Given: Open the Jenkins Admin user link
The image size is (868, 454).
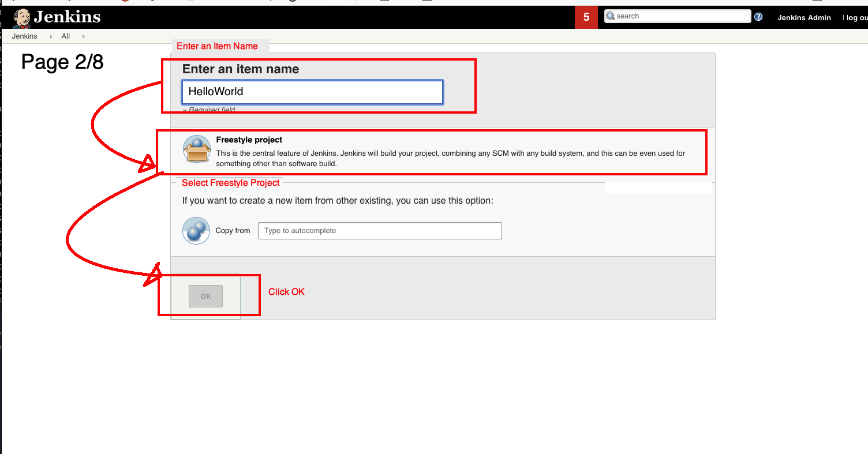Looking at the screenshot, I should tap(804, 18).
